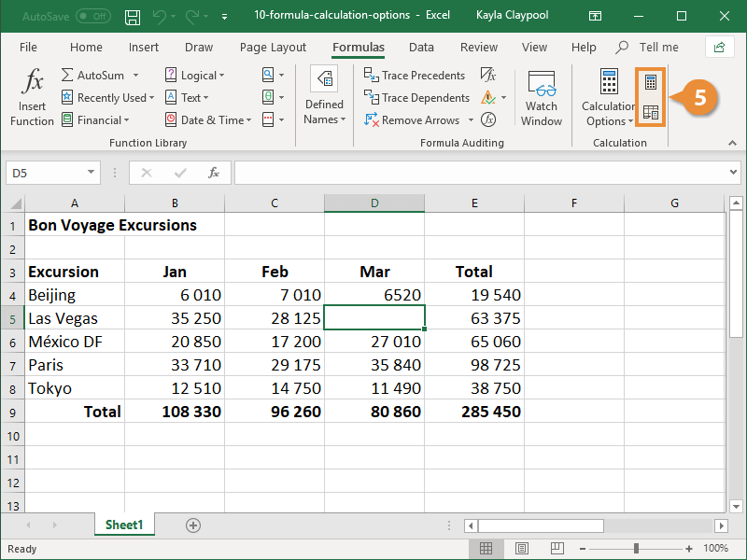The height and width of the screenshot is (560, 747).
Task: Expand AutoSum dropdown arrow
Action: click(135, 76)
